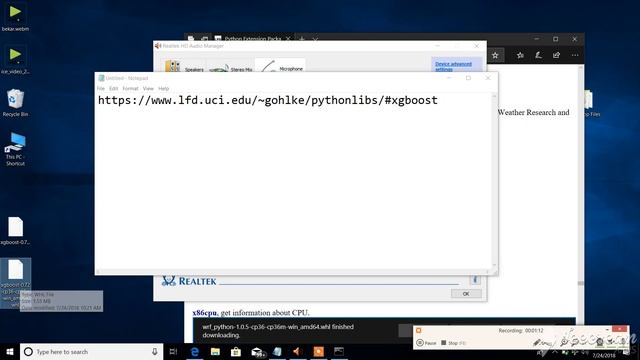This screenshot has height=360, width=640.
Task: Open the Edit menu in Notepad
Action: tap(113, 89)
